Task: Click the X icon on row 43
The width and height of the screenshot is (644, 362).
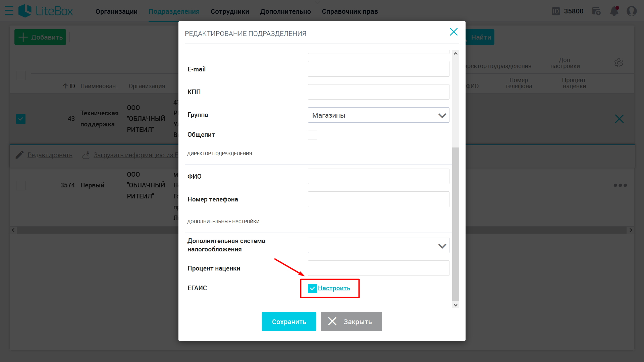Action: coord(619,119)
